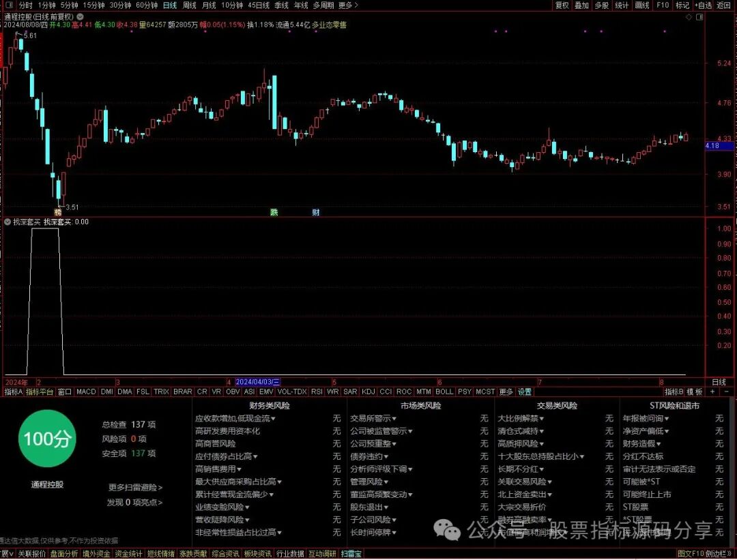Open 关联报价 bottom tab
737x560 pixels.
[31, 554]
